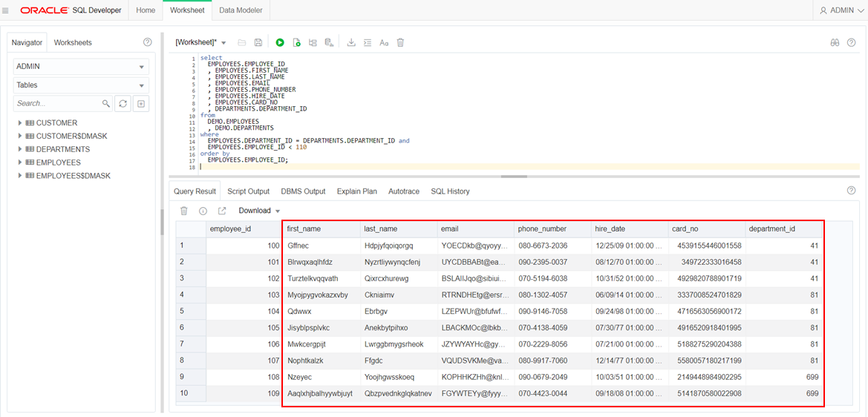
Task: Click the Open worksheet folder icon
Action: (x=241, y=42)
